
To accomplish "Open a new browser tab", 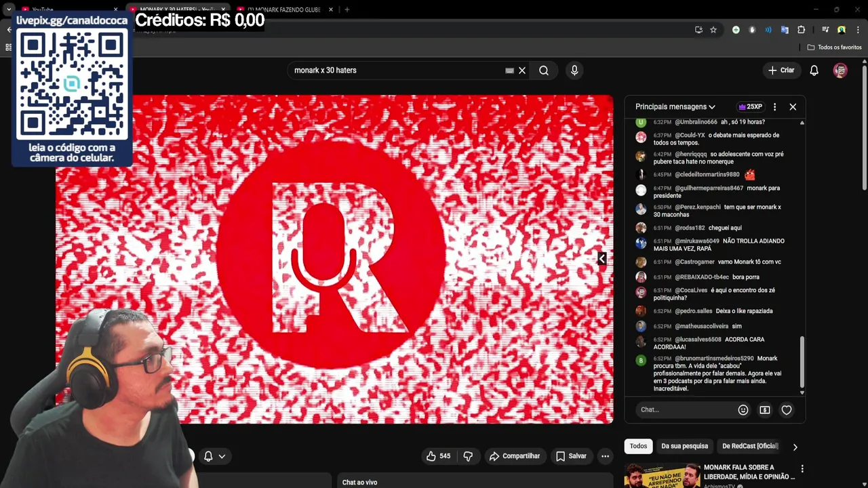I will click(x=347, y=9).
